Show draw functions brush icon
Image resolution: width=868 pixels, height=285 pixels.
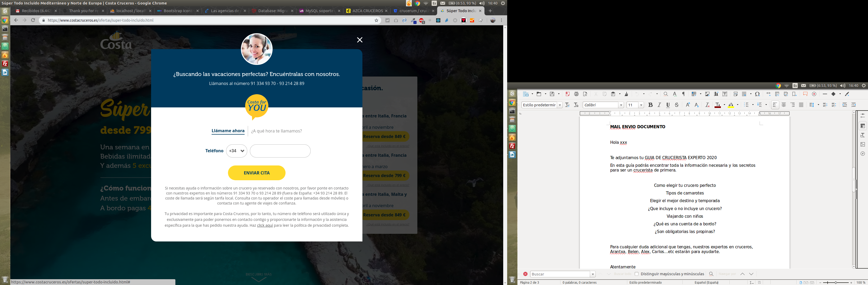pyautogui.click(x=847, y=94)
